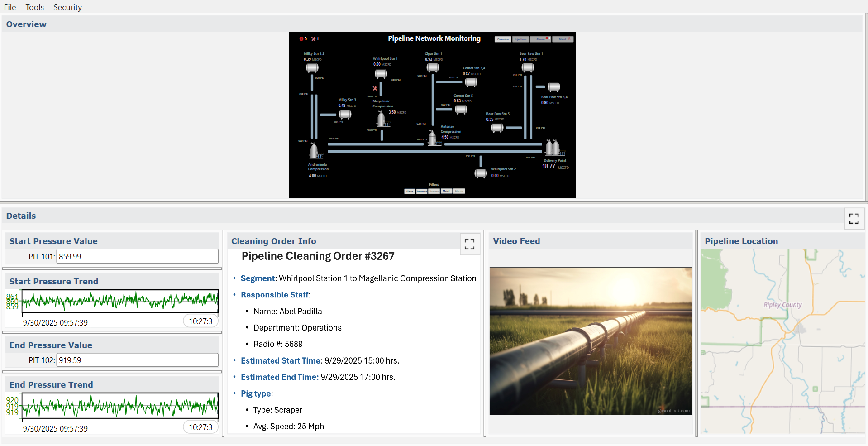Click the End Pressure Trend end-time button
The image size is (868, 446).
coord(200,427)
